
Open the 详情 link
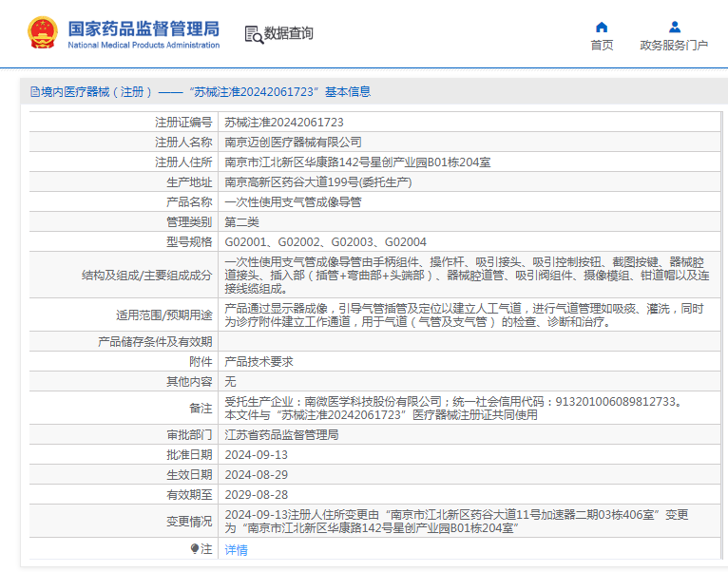pos(236,549)
